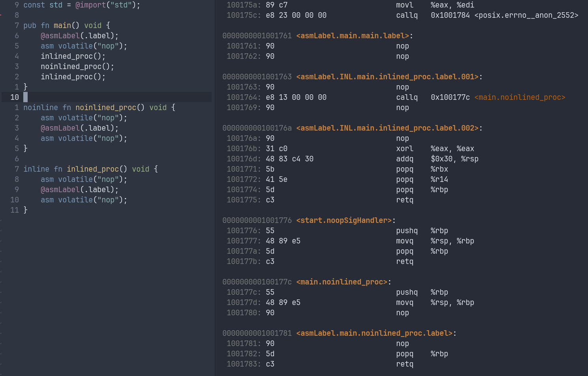Place cursor on pub fn main declaration

coord(66,26)
